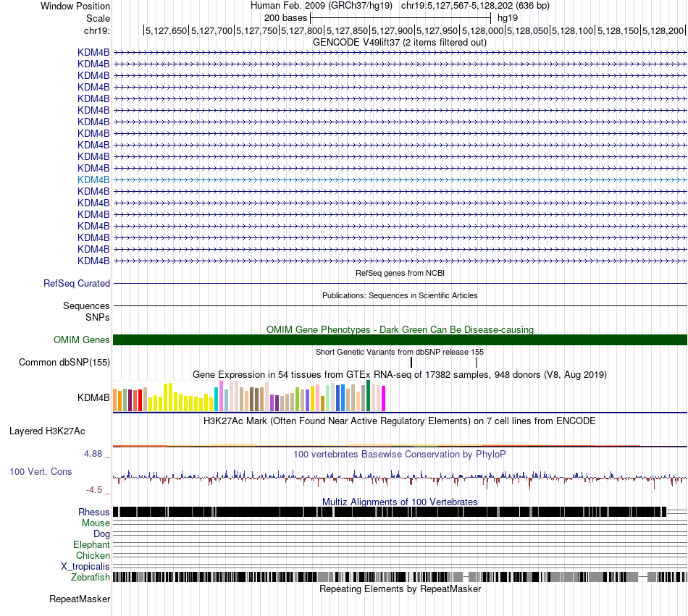Click the black KDM4B label beside GTEx chart
Viewport: 688px width, 616px height.
coord(93,397)
